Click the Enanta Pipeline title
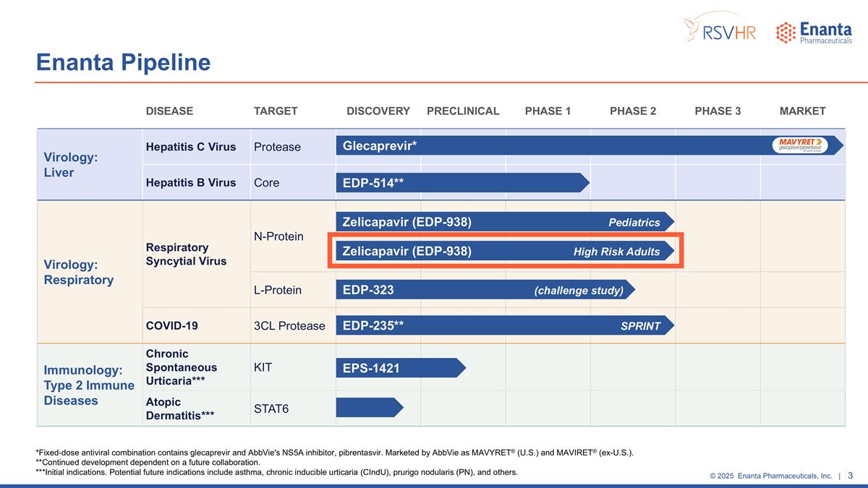The image size is (868, 488). click(x=123, y=62)
